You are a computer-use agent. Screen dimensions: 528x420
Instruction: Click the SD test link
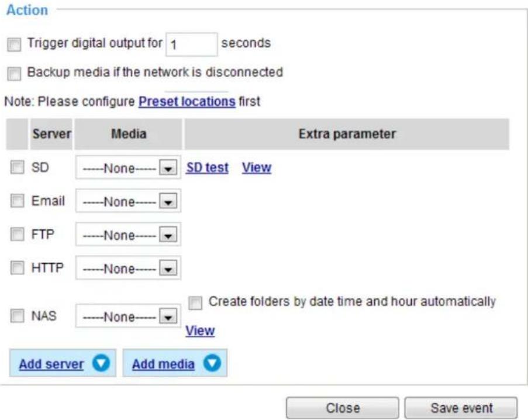point(207,167)
